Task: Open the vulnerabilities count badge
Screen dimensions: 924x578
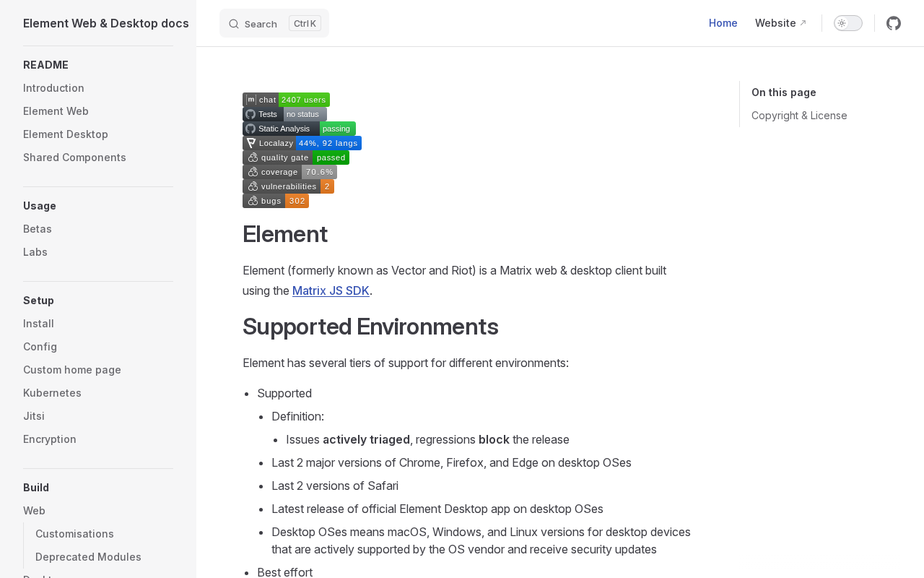Action: pyautogui.click(x=288, y=186)
